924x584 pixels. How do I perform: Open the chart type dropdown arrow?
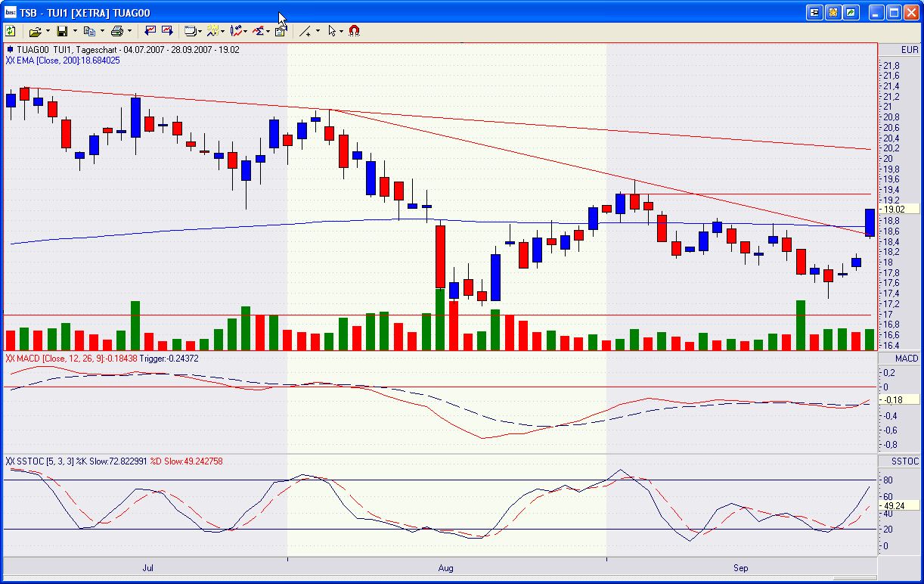point(200,31)
